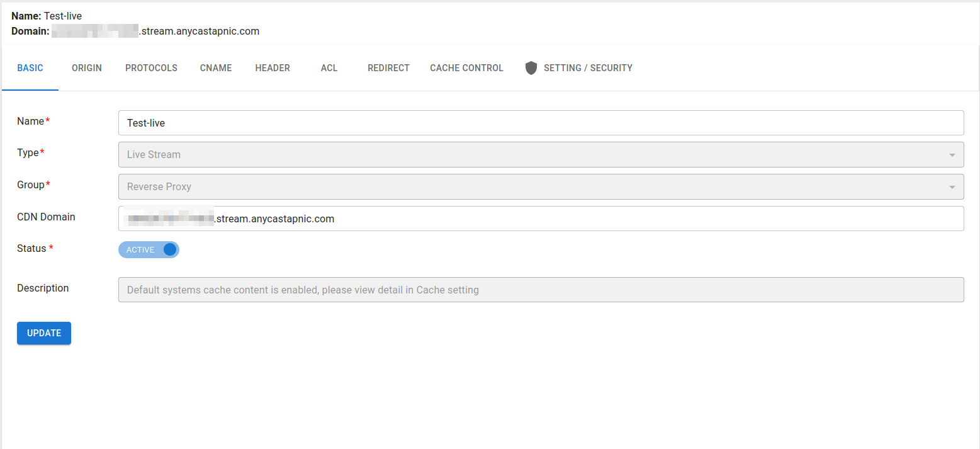The width and height of the screenshot is (980, 449).
Task: Click the Name input containing Test-live
Action: tap(540, 123)
